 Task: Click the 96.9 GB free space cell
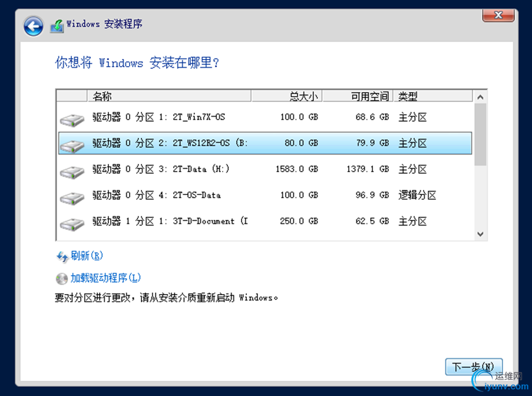pyautogui.click(x=372, y=195)
